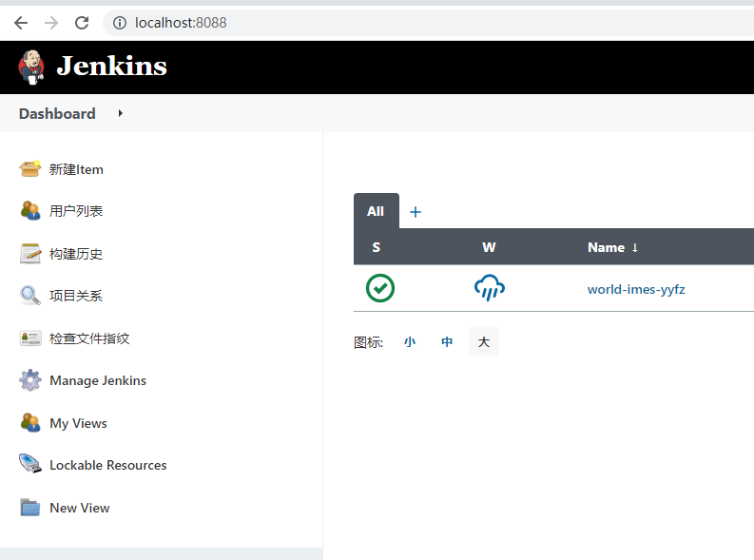The image size is (754, 560).
Task: Click the browser forward arrow
Action: [51, 23]
